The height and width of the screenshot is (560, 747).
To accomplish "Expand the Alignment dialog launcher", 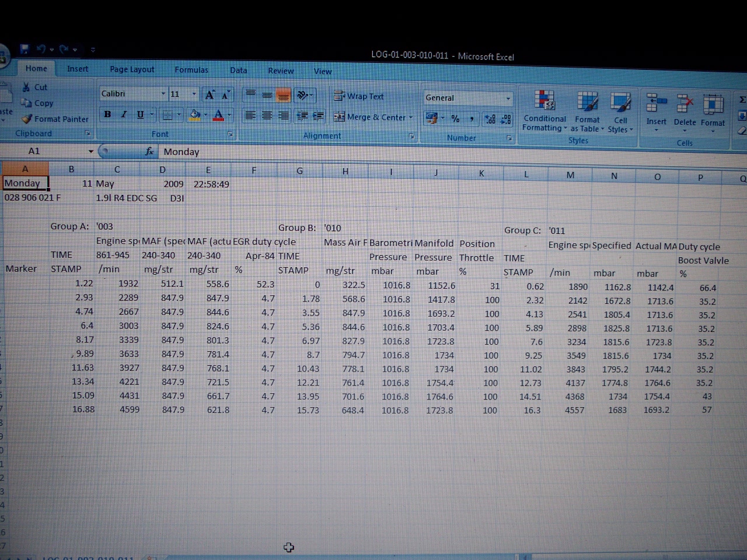I will click(x=411, y=136).
